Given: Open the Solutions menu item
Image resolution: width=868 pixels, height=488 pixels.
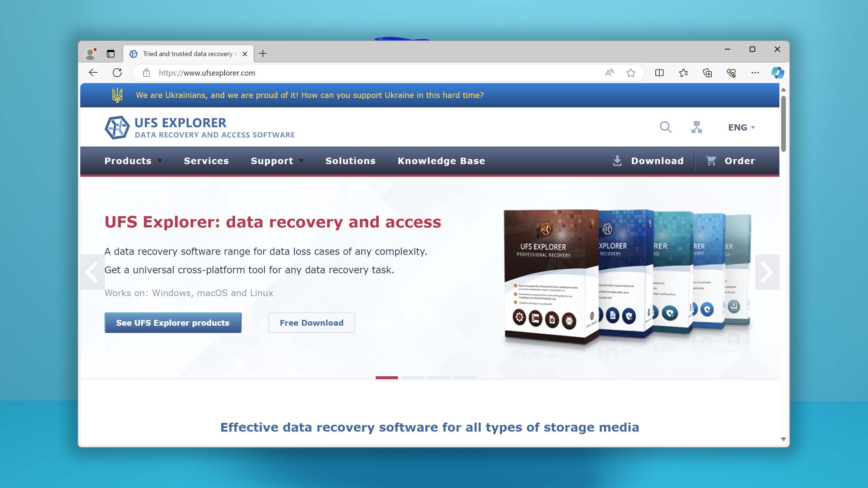Looking at the screenshot, I should [350, 161].
